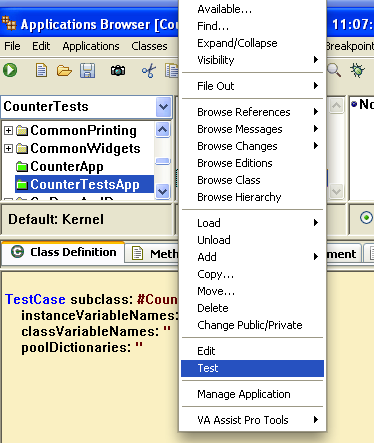Image resolution: width=374 pixels, height=443 pixels.
Task: Open the CounterTests combo box dropdown
Action: click(x=163, y=107)
